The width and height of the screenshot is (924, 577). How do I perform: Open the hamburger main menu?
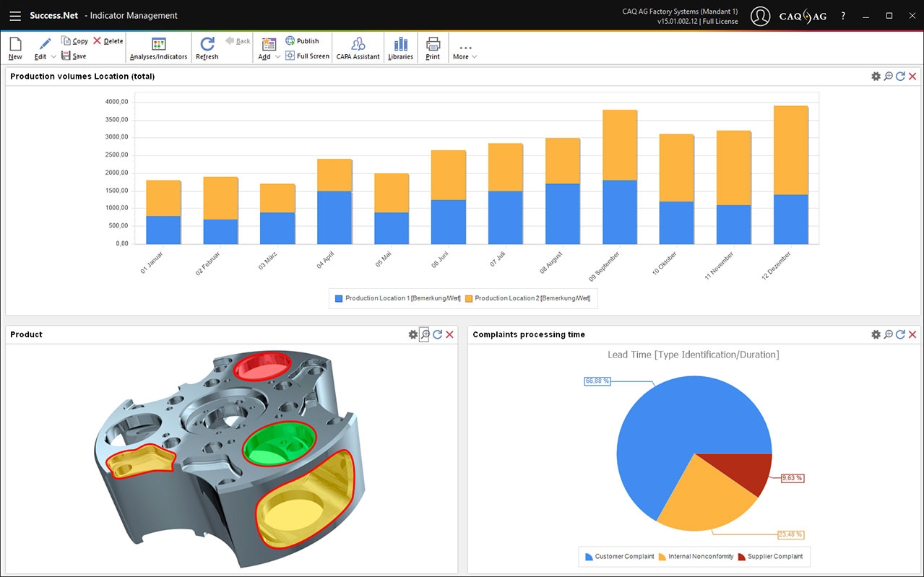coord(15,15)
